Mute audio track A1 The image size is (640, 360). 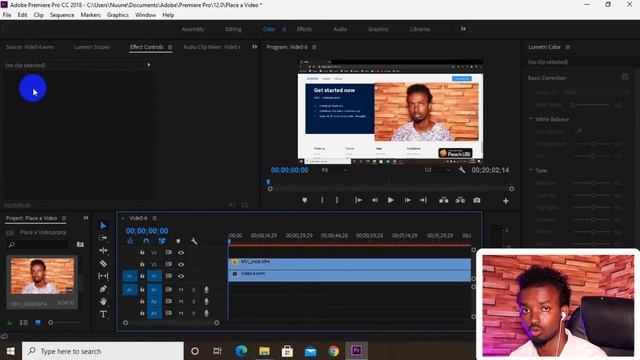click(181, 290)
